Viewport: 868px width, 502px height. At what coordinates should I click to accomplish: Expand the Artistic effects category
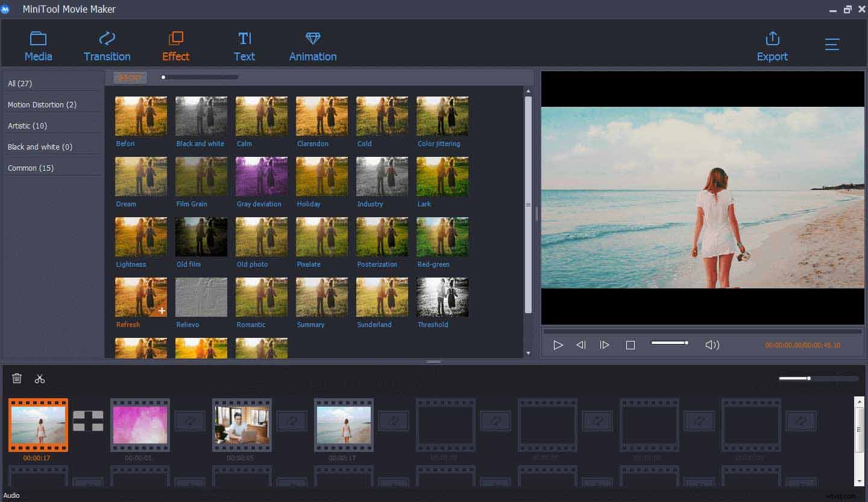tap(28, 125)
